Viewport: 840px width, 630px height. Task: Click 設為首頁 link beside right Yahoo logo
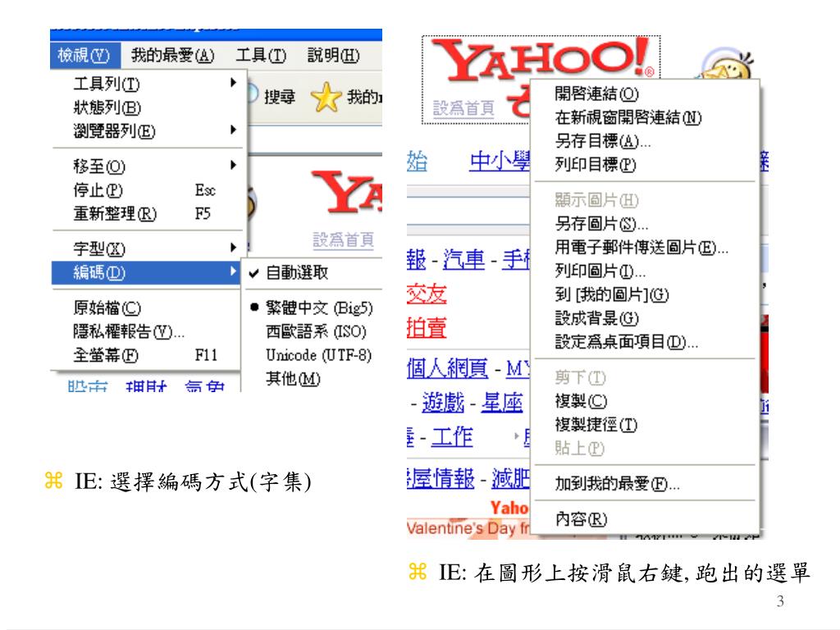coord(463,107)
